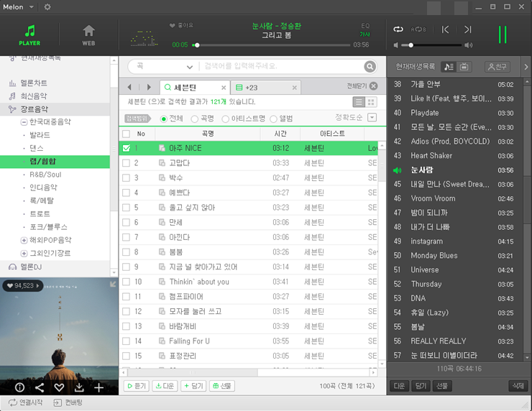Check the Falling For U checkbox
Viewport: 532px width, 411px height.
(x=127, y=341)
